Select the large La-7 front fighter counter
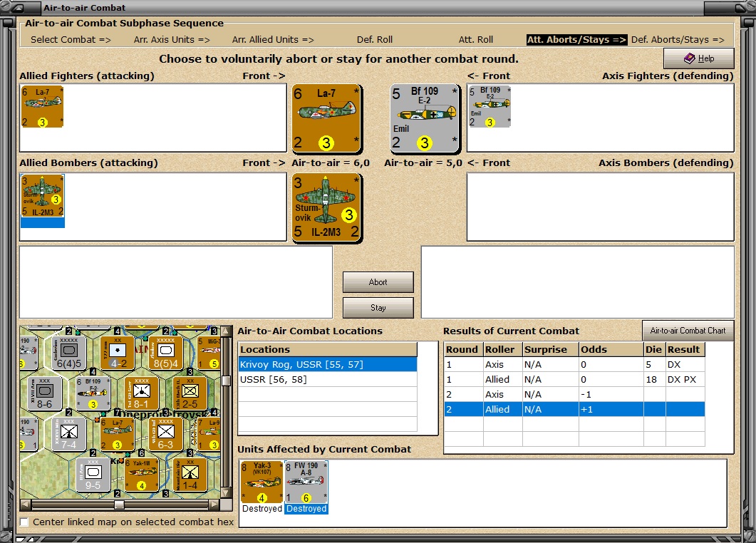 pos(327,119)
